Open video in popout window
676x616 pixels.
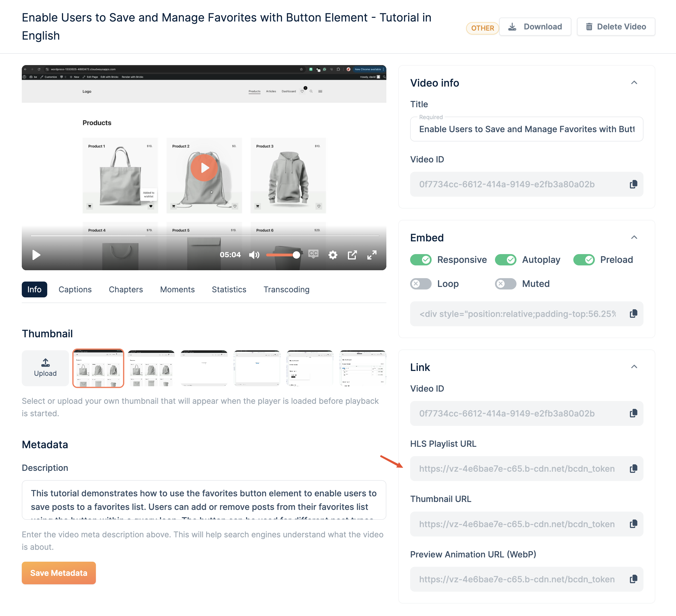click(x=352, y=255)
